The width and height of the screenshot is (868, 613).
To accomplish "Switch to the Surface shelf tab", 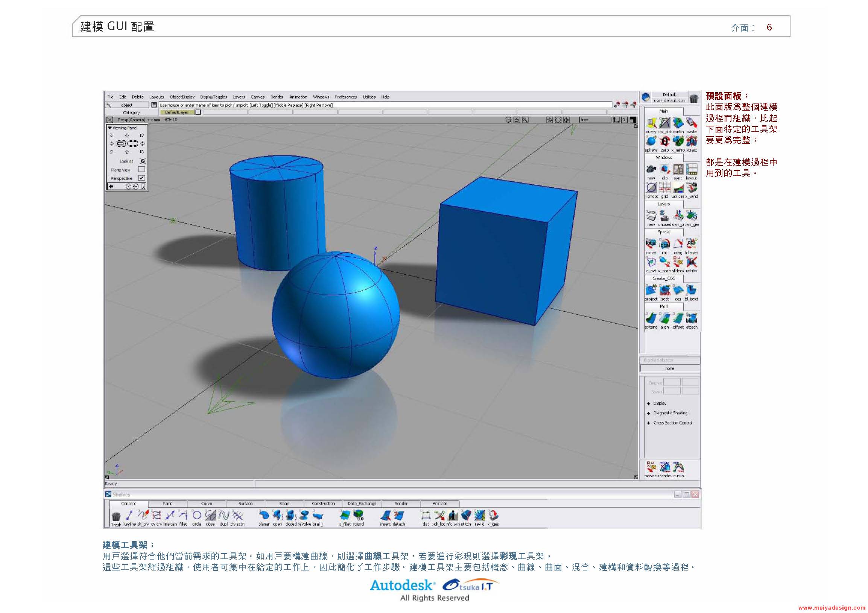I will (245, 504).
